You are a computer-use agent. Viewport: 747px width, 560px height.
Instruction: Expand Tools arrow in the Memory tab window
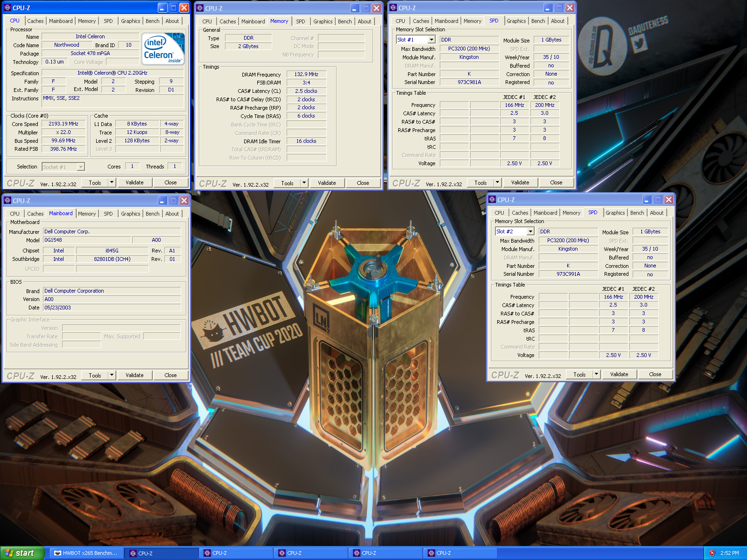click(x=304, y=183)
